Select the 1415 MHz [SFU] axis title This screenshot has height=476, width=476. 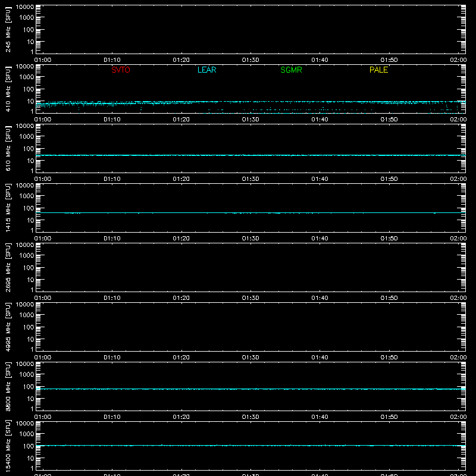tap(8, 208)
